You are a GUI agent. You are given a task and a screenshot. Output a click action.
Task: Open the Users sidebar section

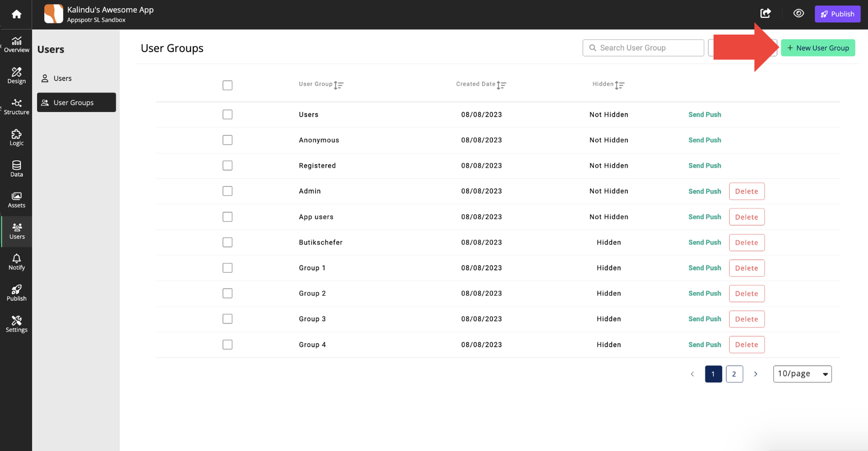point(17,231)
